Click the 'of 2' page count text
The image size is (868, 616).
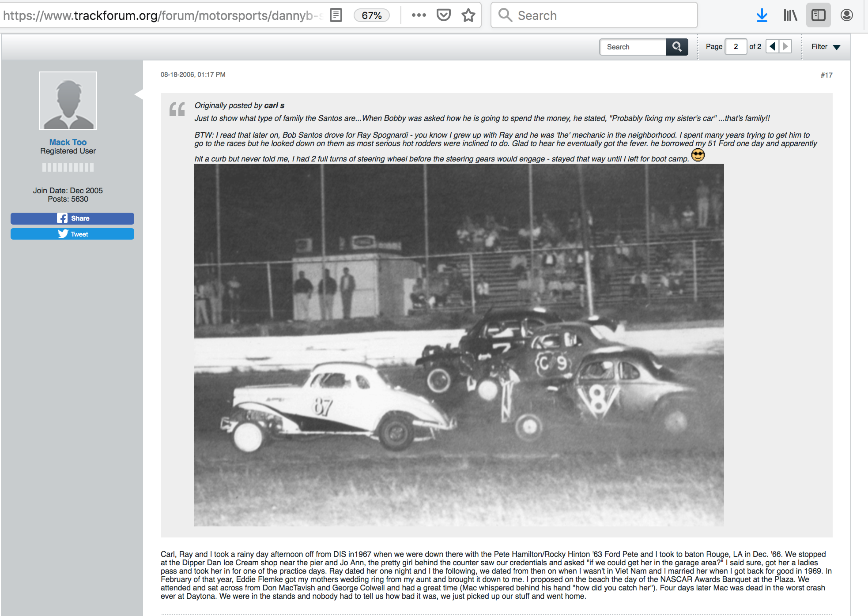click(x=755, y=46)
